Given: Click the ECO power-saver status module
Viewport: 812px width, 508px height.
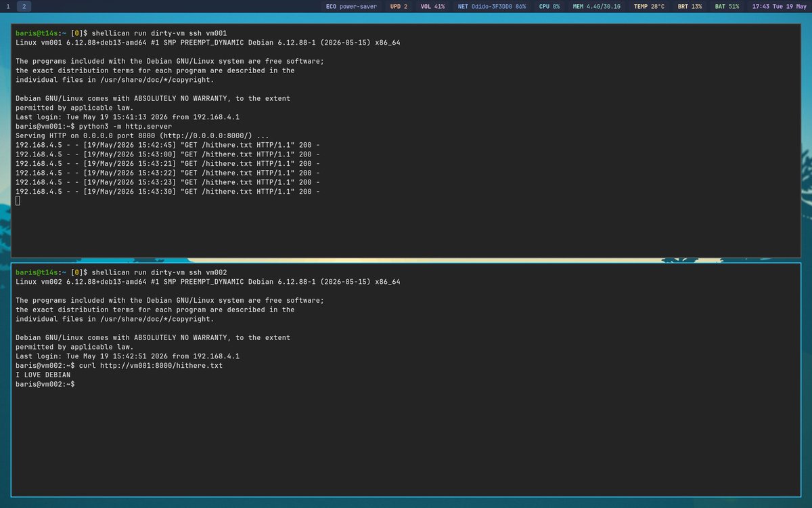Looking at the screenshot, I should click(351, 6).
